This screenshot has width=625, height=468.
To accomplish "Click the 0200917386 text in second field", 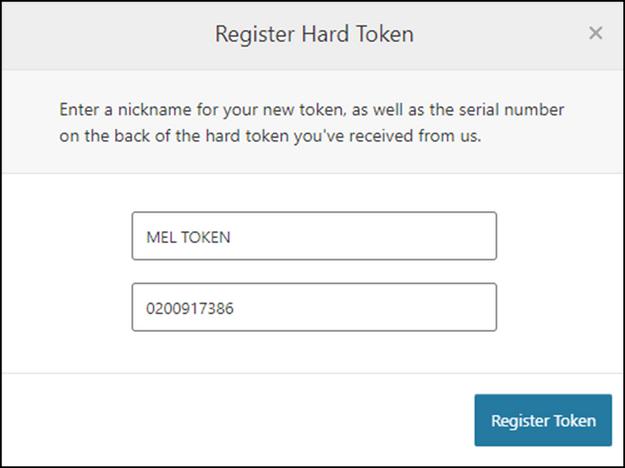I will click(x=190, y=309).
